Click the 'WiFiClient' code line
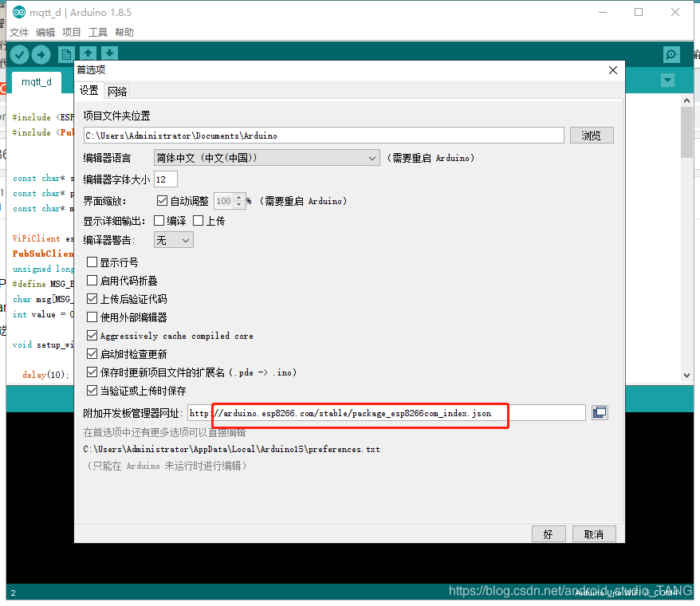Image resolution: width=700 pixels, height=606 pixels. click(x=43, y=238)
